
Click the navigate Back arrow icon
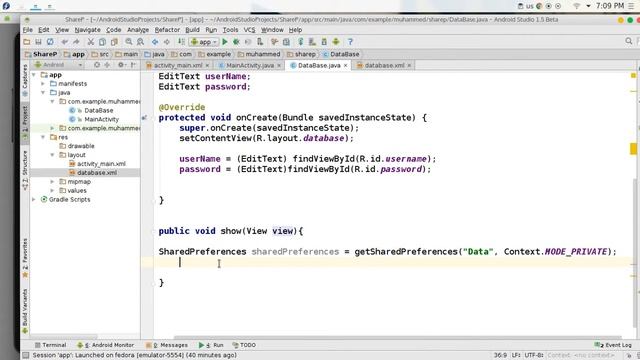(x=155, y=42)
